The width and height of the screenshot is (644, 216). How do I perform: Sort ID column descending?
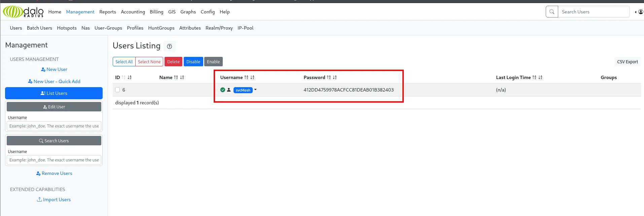point(130,77)
